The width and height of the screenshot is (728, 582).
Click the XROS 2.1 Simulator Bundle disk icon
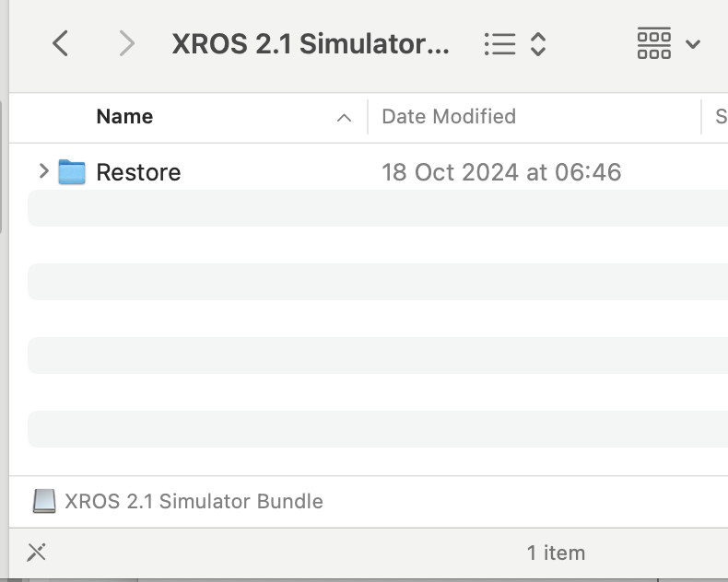tap(44, 501)
